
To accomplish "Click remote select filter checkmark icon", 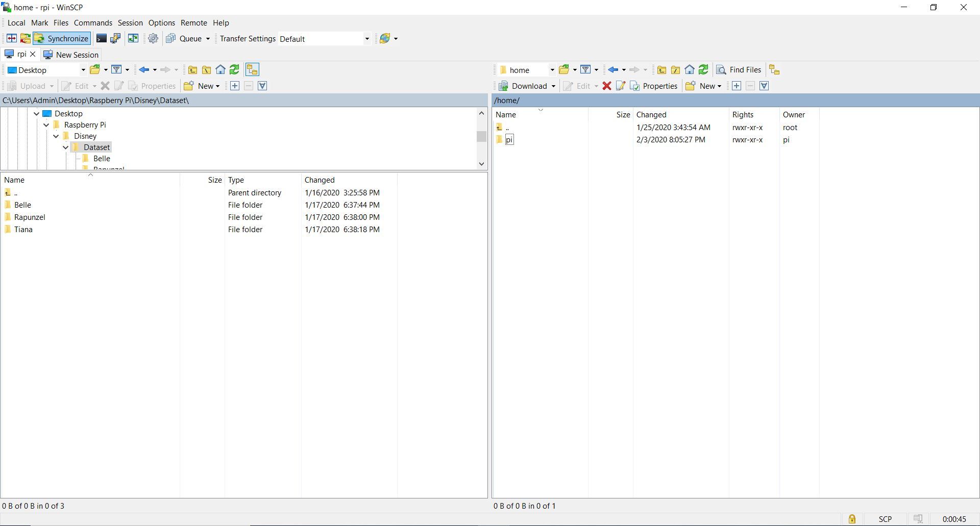I will 764,86.
